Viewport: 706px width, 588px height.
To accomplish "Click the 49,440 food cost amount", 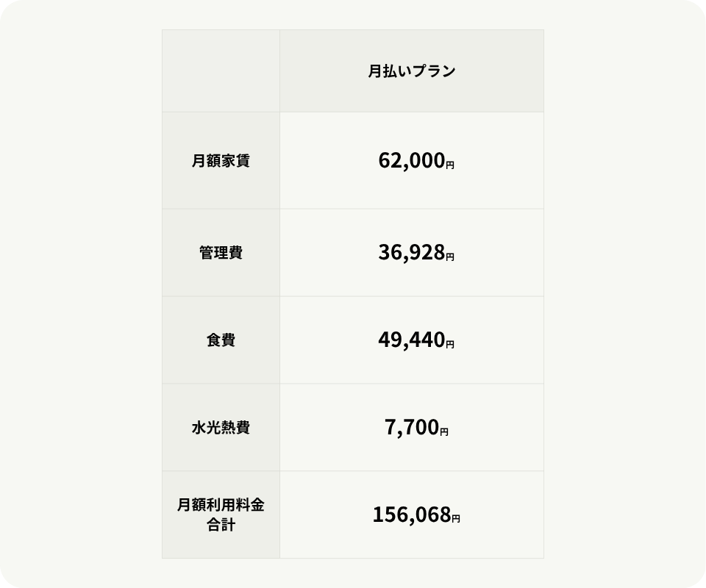I will point(411,340).
